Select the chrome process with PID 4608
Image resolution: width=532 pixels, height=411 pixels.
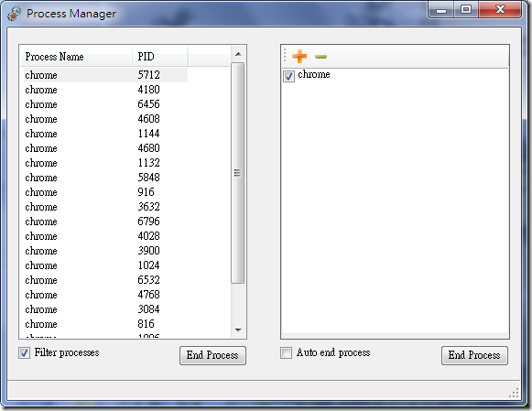click(x=105, y=119)
